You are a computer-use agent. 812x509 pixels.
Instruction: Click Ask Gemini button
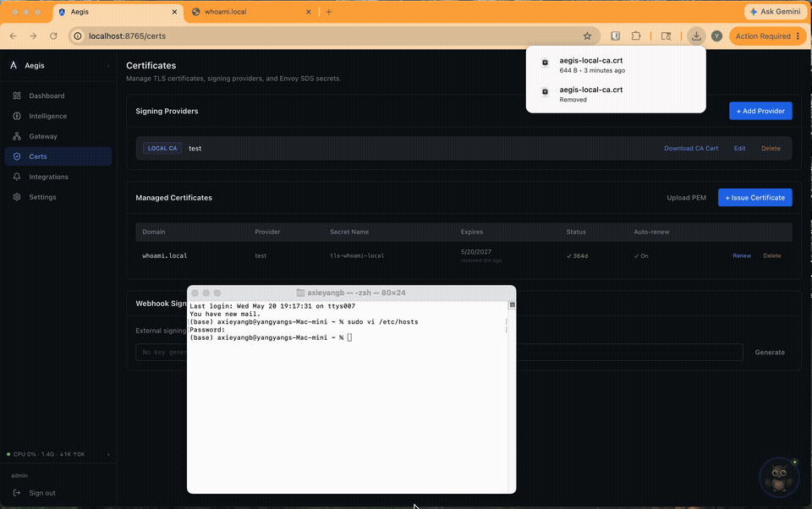click(x=776, y=11)
